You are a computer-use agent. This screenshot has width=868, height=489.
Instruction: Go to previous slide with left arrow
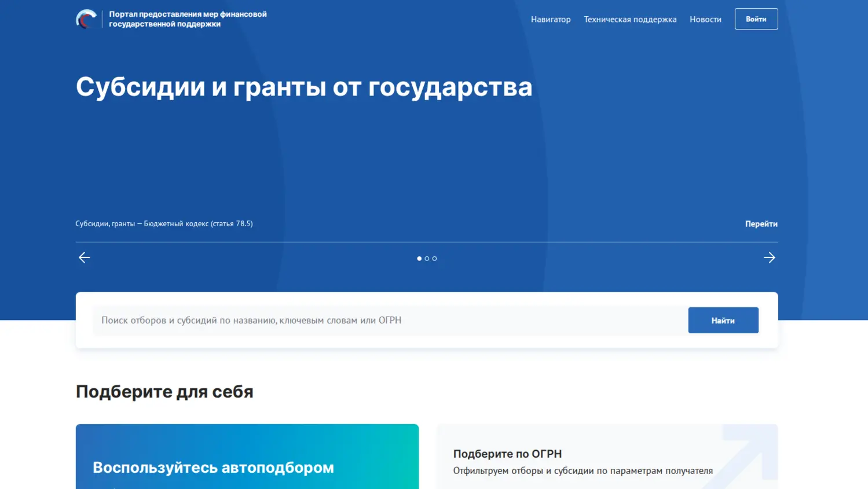(x=85, y=258)
